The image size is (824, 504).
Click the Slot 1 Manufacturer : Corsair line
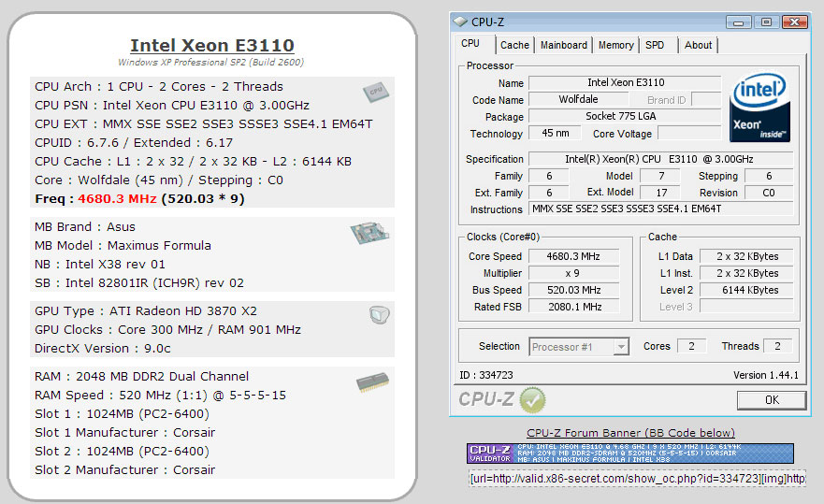[x=125, y=433]
